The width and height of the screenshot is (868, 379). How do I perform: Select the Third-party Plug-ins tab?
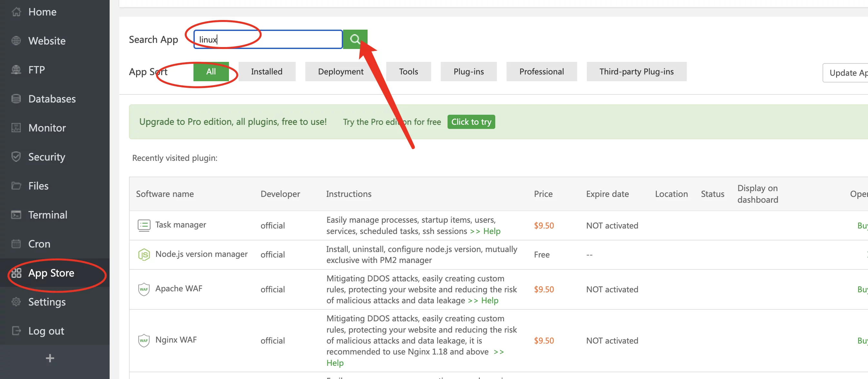point(636,72)
